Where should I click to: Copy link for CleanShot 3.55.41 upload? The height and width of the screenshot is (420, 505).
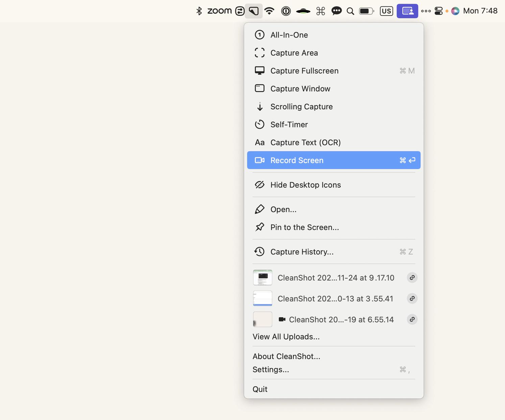pyautogui.click(x=412, y=298)
